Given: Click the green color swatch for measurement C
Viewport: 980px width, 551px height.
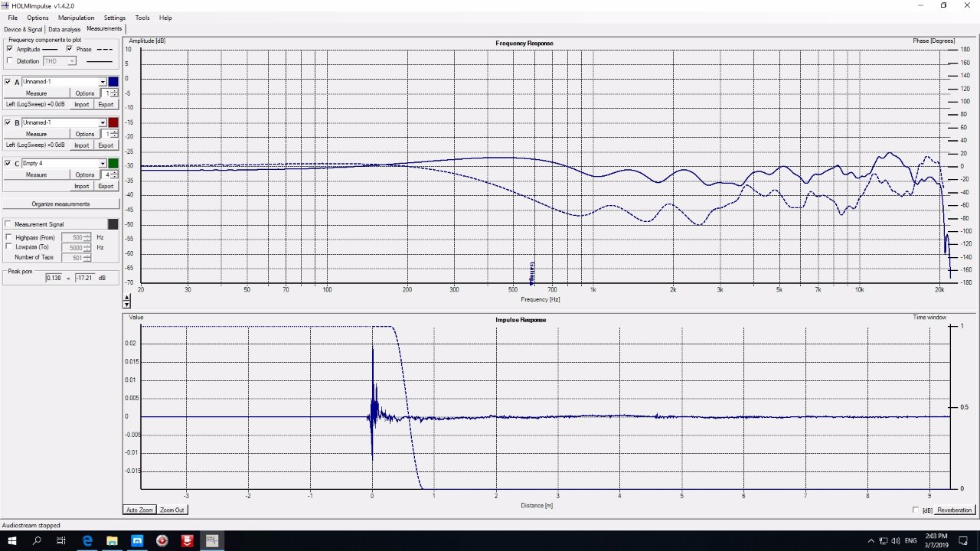Looking at the screenshot, I should tap(113, 163).
